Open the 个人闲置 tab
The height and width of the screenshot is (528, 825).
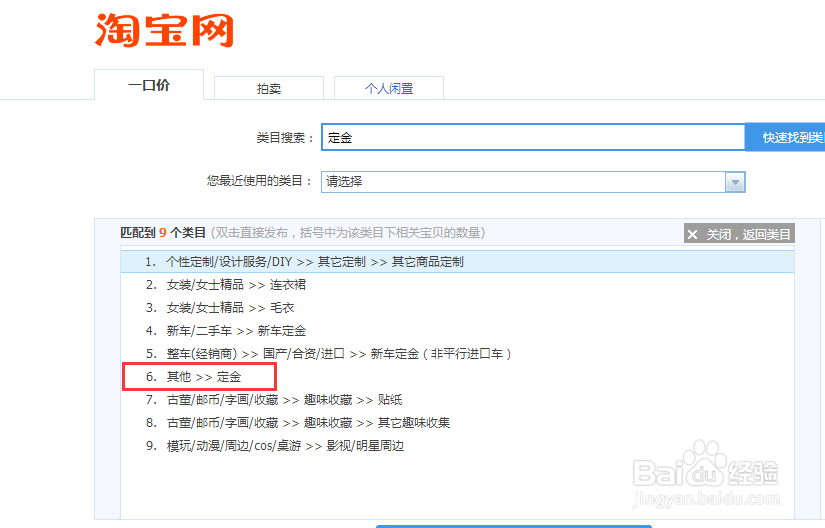(389, 88)
